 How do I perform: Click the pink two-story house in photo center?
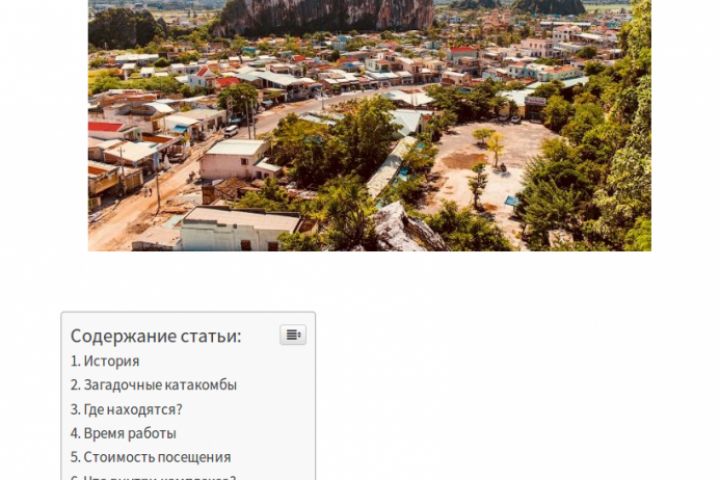coord(235,160)
